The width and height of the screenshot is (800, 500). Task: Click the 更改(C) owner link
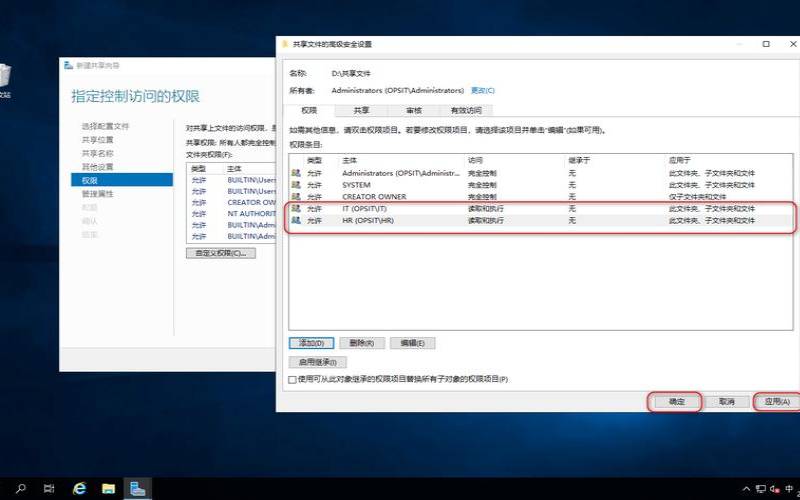click(483, 90)
